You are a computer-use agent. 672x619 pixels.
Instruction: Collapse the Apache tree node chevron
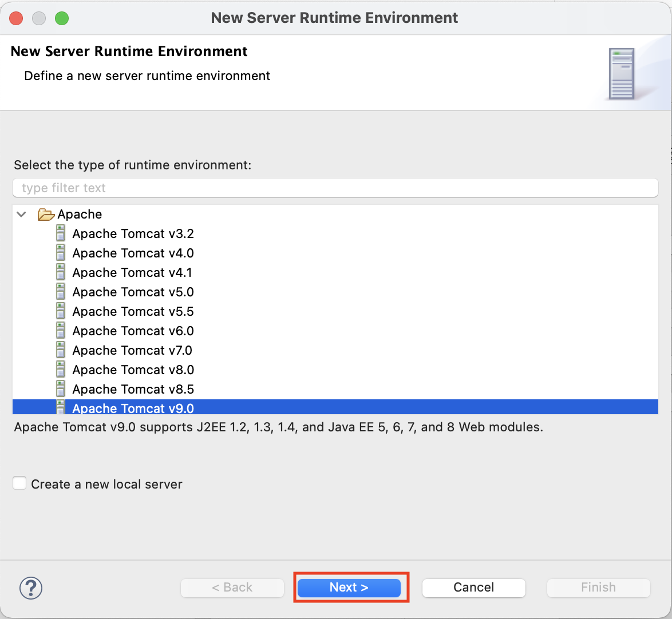pyautogui.click(x=21, y=214)
